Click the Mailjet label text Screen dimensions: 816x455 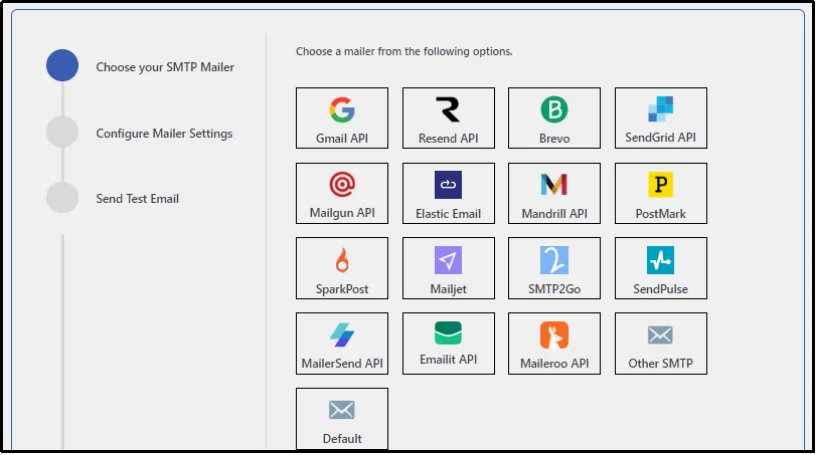[448, 289]
